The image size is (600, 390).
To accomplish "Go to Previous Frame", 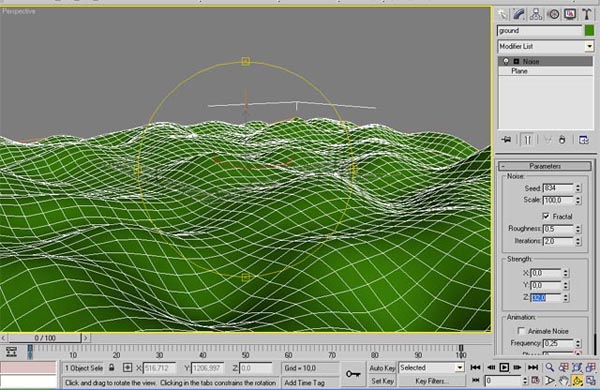I will pyautogui.click(x=491, y=367).
